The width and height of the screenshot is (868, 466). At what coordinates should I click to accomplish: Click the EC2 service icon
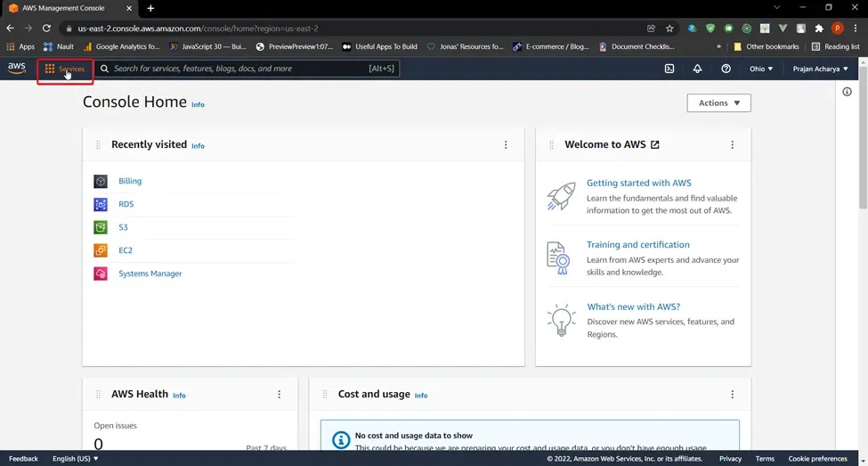[101, 250]
